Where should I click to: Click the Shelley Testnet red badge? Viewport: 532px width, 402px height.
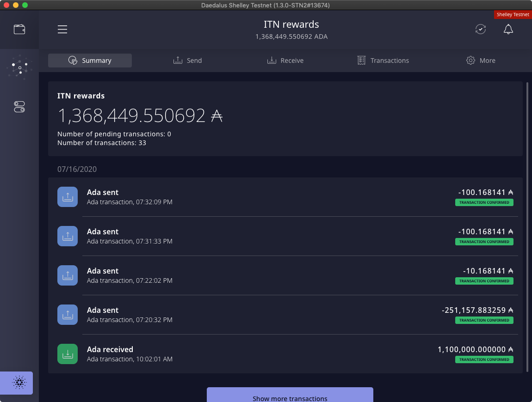(x=513, y=15)
